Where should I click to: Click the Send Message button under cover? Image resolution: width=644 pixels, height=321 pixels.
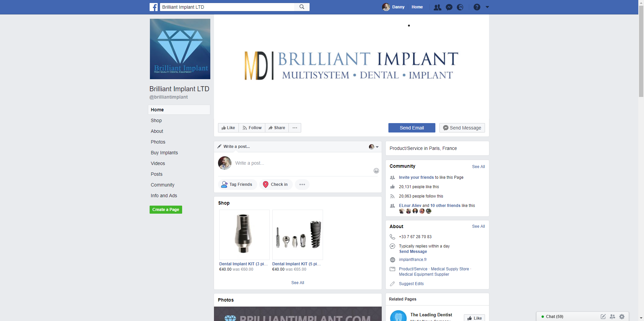point(462,128)
